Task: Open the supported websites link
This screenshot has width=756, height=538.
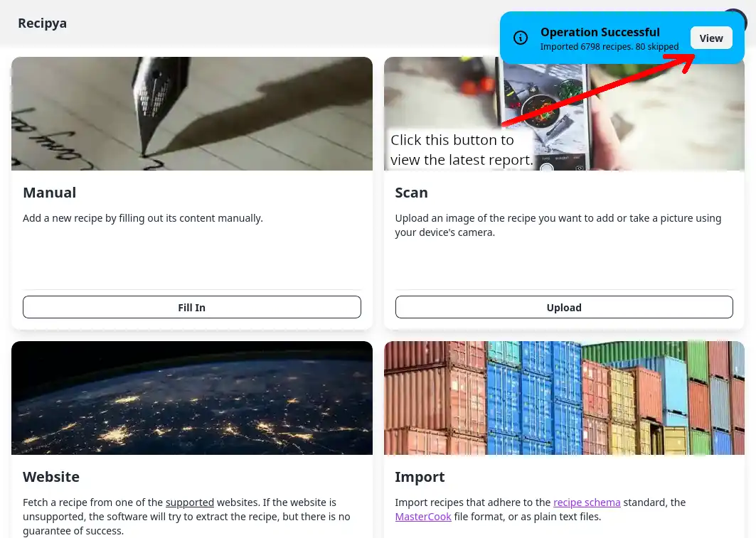Action: click(189, 502)
